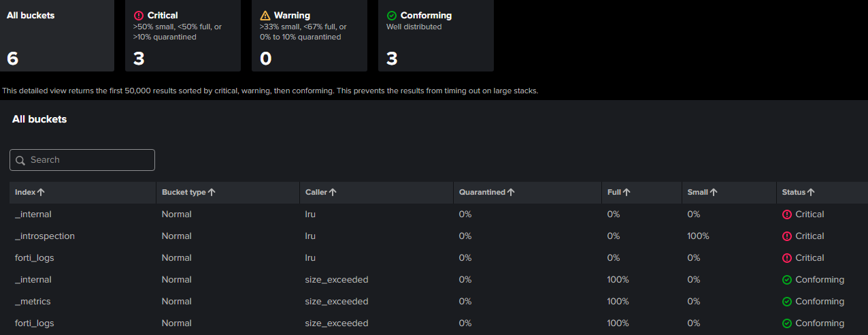
Task: Click the search magnifier icon
Action: coord(20,160)
